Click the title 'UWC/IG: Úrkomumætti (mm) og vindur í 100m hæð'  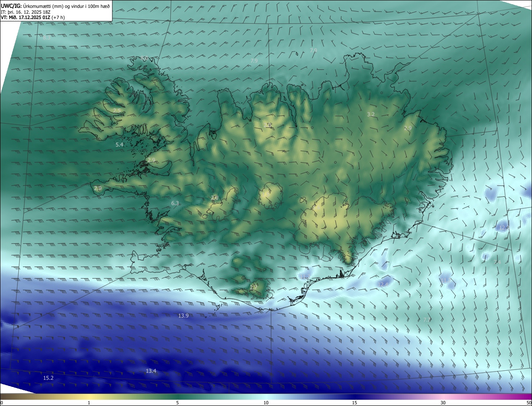(x=55, y=6)
